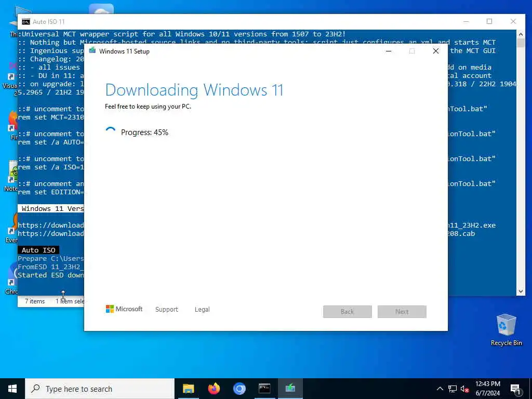Open the notification center icon
The image size is (532, 399).
(515, 389)
